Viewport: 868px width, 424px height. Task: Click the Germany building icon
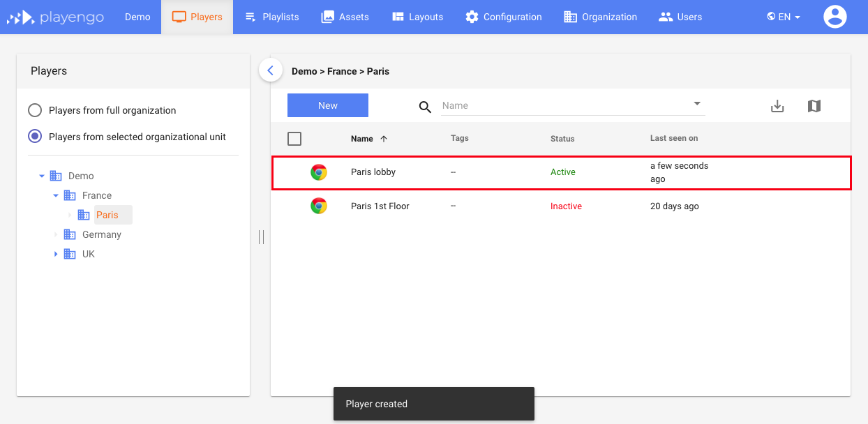(70, 234)
